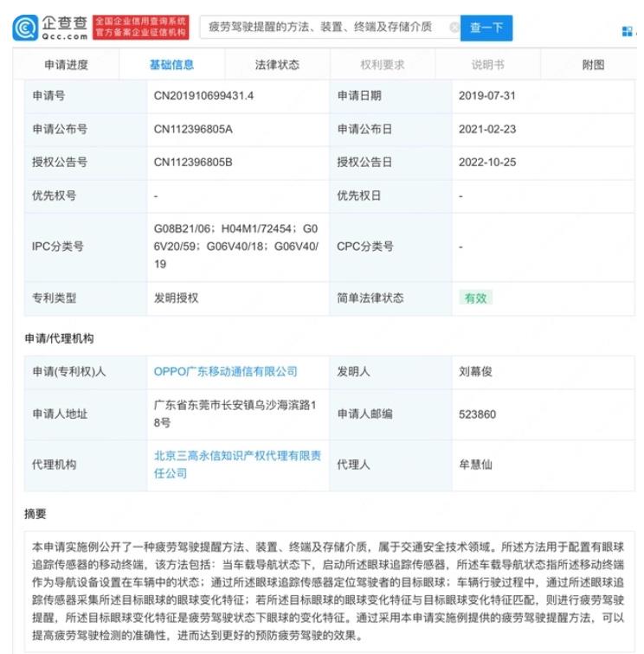644x654 pixels.
Task: Click the postal code 523860
Action: tap(477, 414)
